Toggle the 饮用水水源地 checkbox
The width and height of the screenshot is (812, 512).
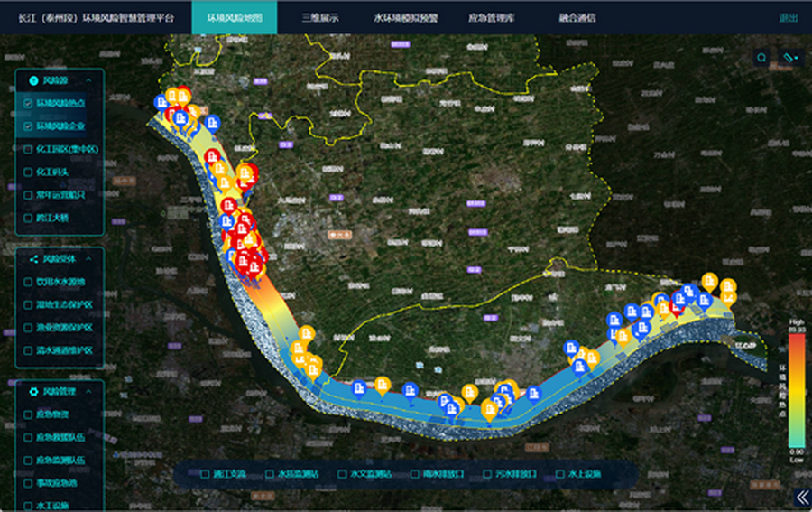pyautogui.click(x=28, y=282)
